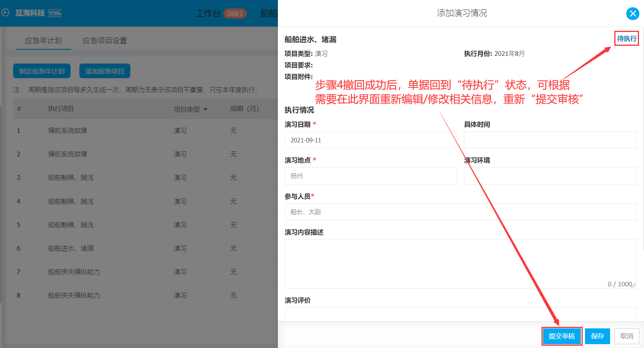Screen dimensions: 644x348
Task: Click the 执行项目 column header
Action: point(61,109)
